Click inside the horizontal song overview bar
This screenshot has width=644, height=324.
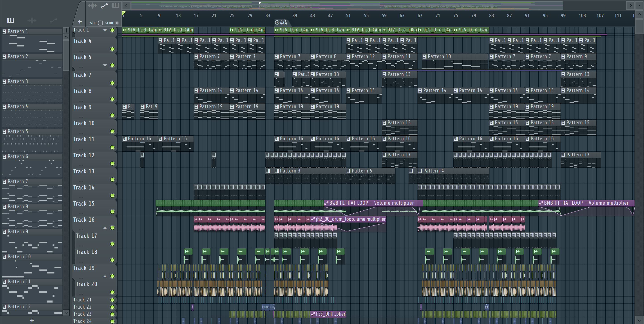tap(347, 5)
